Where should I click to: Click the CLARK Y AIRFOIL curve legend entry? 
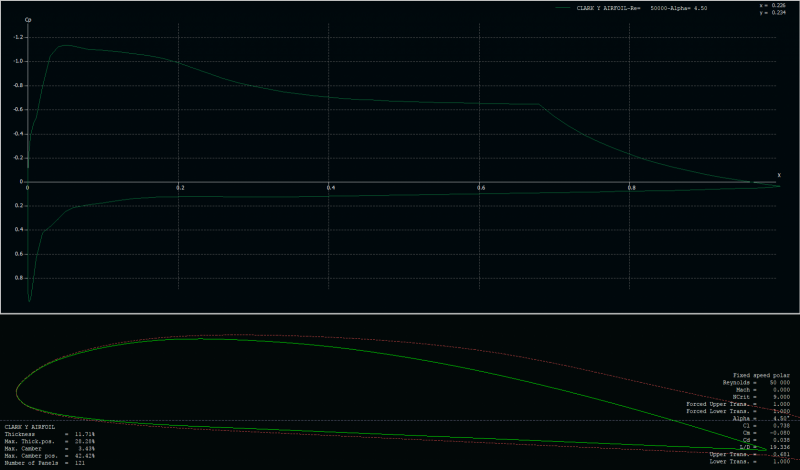[x=640, y=7]
